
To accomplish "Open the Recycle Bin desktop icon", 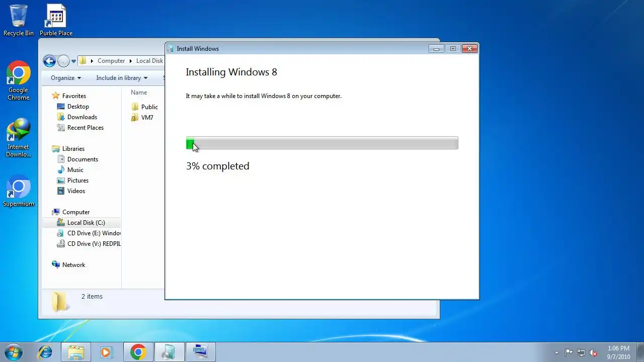I will [19, 20].
